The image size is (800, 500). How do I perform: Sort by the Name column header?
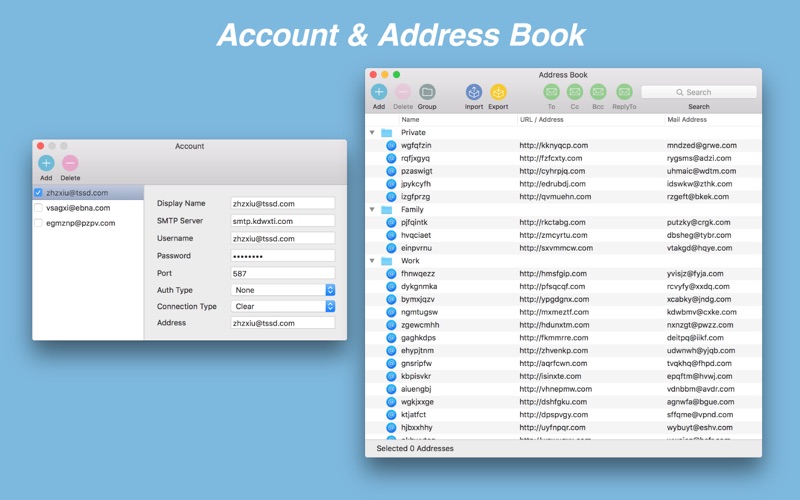coord(456,120)
